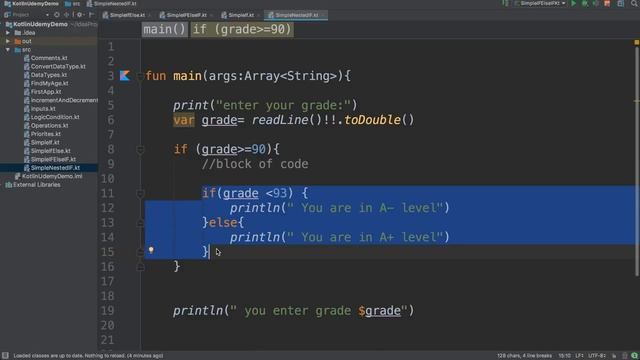The height and width of the screenshot is (360, 640).
Task: Open Priorites.kt file
Action: click(x=46, y=134)
